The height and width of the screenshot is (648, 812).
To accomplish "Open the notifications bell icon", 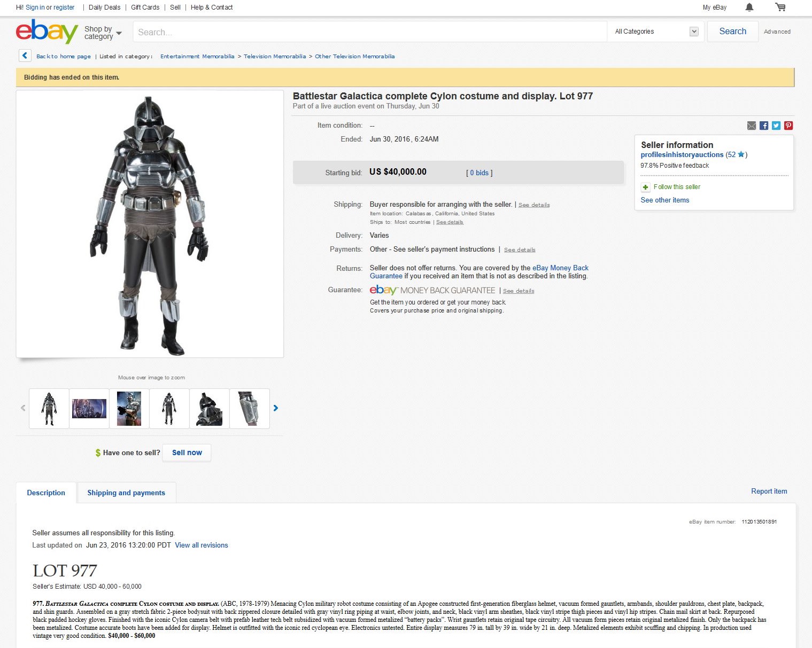I will point(749,7).
